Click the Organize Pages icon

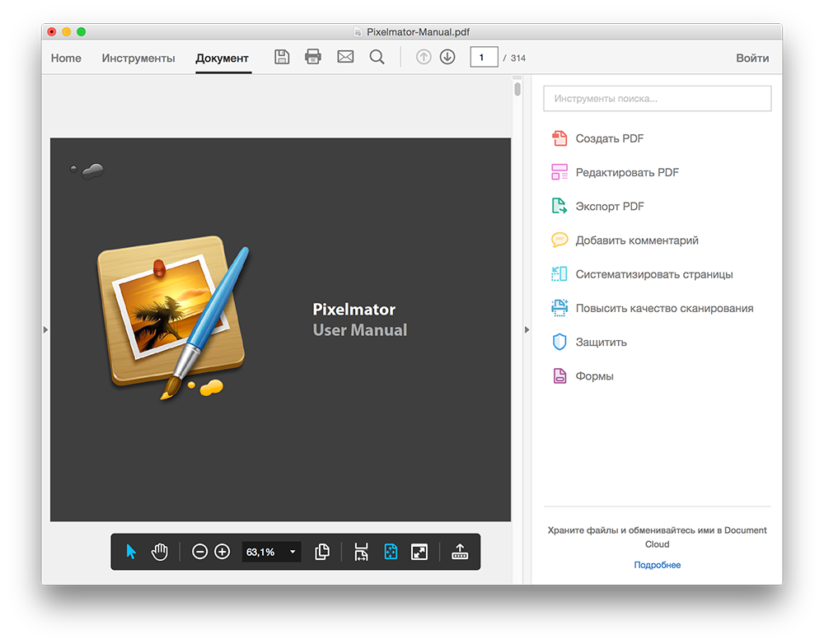pos(559,273)
